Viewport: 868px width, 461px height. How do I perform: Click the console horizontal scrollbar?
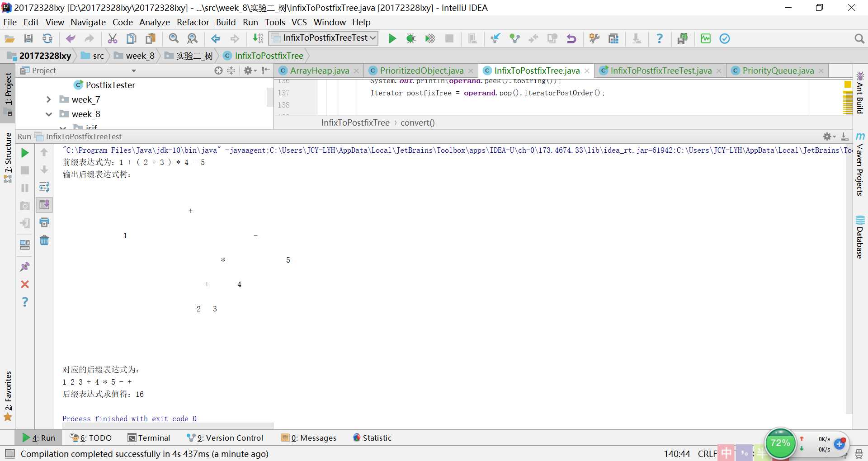(168, 426)
